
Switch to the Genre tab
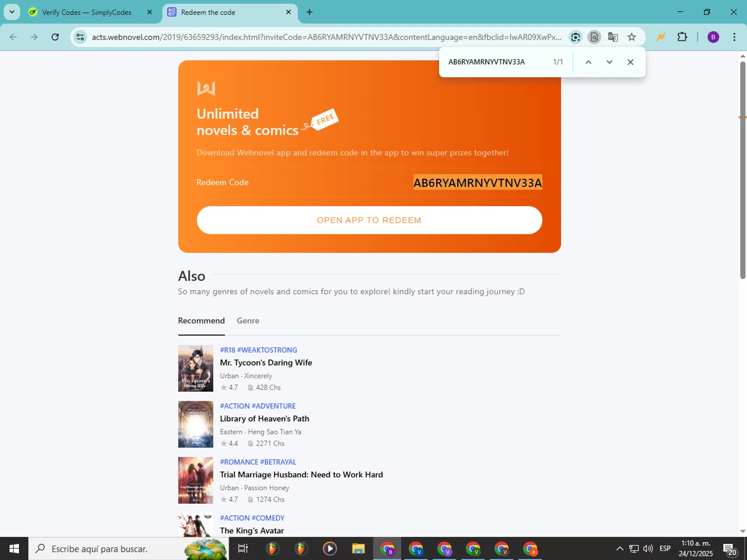(248, 321)
